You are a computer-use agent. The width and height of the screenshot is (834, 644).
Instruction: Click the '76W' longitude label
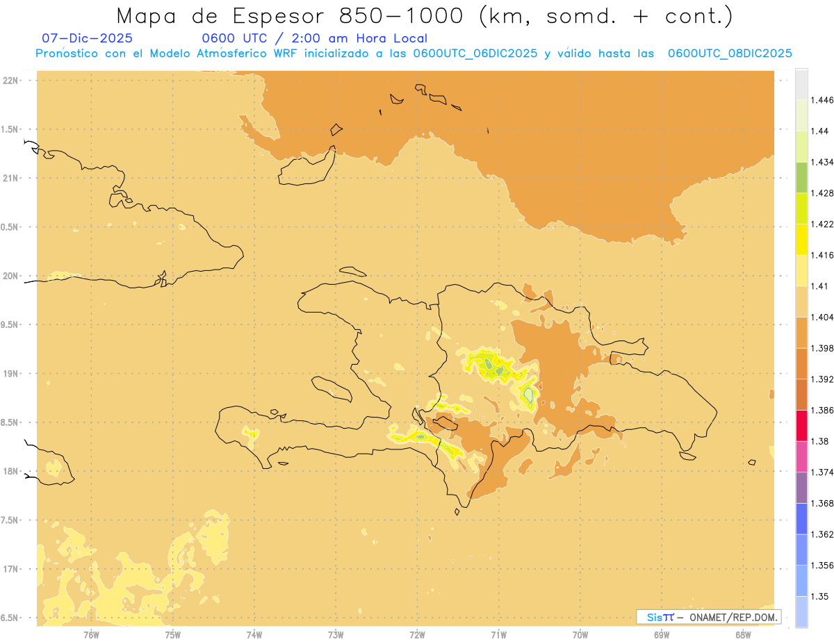[91, 634]
